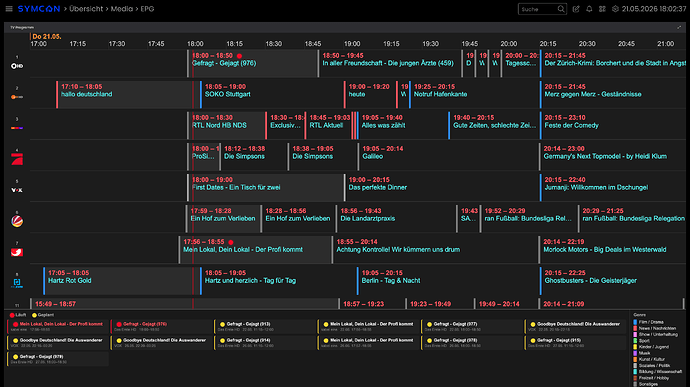The width and height of the screenshot is (690, 387).
Task: Go to Media in the breadcrumb
Action: coord(121,9)
